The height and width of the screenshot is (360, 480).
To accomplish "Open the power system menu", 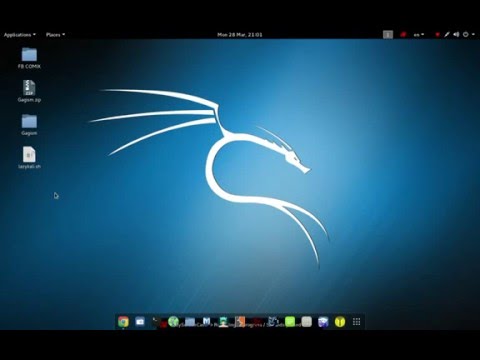I will coord(468,35).
